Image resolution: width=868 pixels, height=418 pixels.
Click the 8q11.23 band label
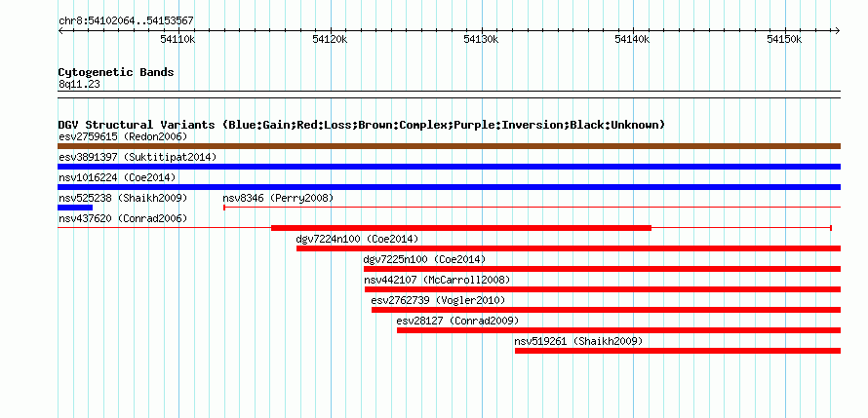click(x=79, y=85)
